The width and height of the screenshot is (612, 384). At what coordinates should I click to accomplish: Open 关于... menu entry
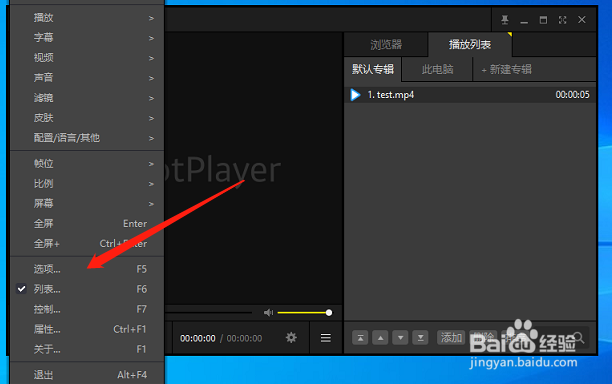[x=87, y=349]
